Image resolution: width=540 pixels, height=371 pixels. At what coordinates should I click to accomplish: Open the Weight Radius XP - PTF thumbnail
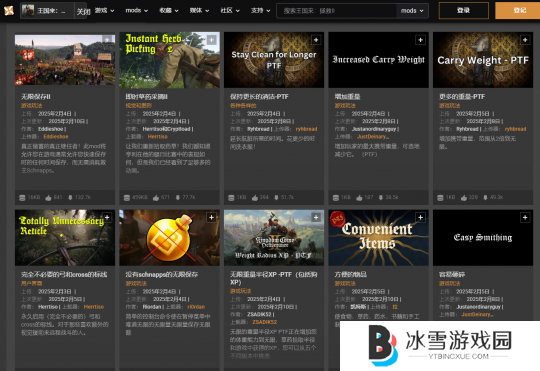[x=274, y=238]
